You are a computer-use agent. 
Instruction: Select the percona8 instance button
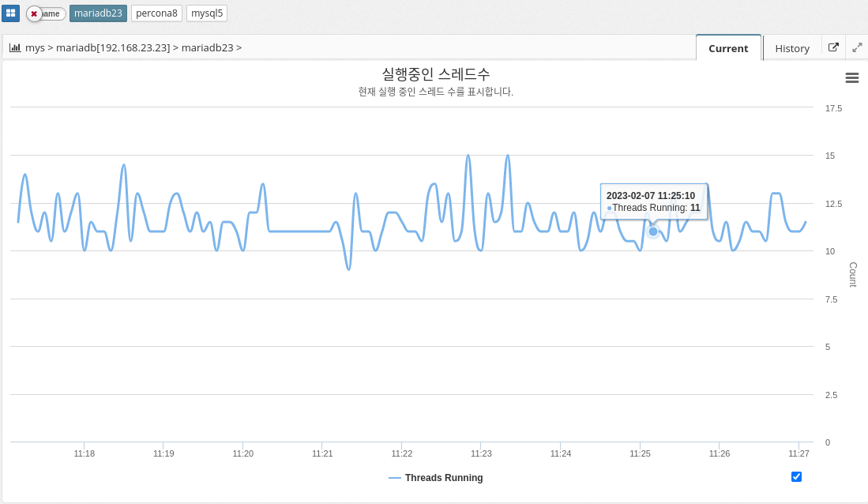click(156, 13)
